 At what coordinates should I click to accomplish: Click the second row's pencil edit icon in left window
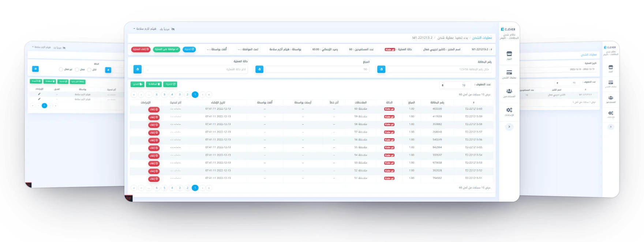[39, 99]
